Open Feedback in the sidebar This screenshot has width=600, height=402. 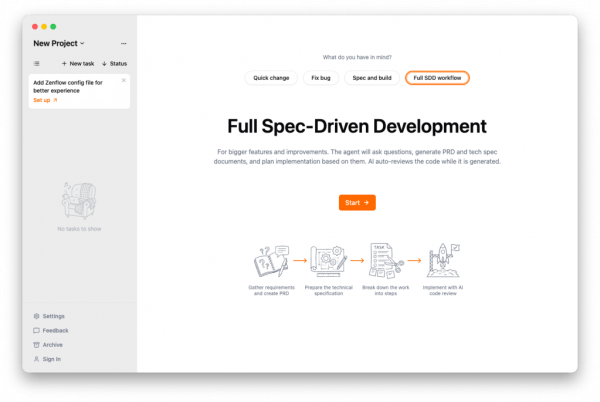[51, 330]
